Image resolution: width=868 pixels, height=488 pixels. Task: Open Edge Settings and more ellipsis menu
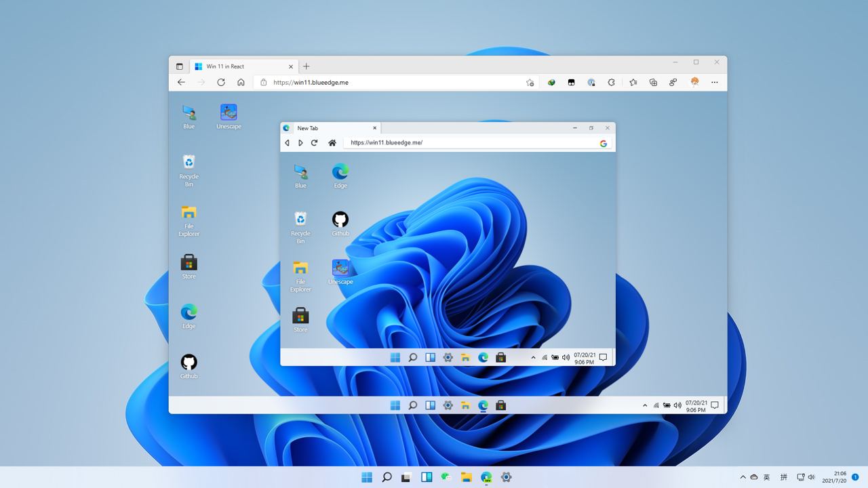coord(715,82)
